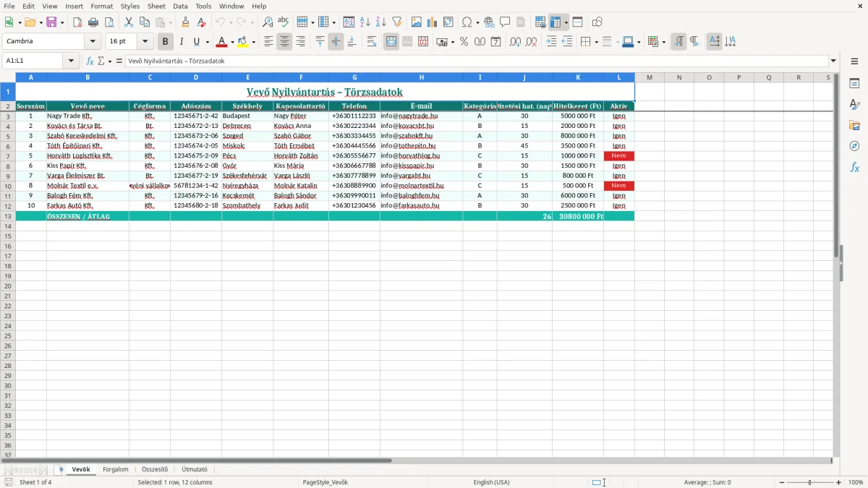Open the sidebar Navigator compass icon
The image size is (868, 488).
click(x=854, y=146)
